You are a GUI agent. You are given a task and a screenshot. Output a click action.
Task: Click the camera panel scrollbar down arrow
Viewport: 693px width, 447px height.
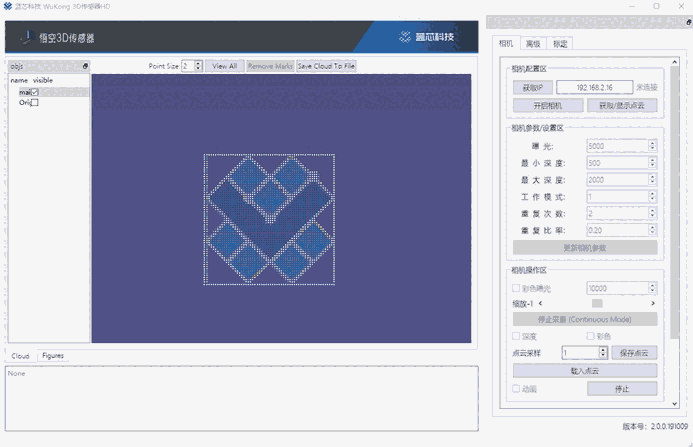coord(674,403)
